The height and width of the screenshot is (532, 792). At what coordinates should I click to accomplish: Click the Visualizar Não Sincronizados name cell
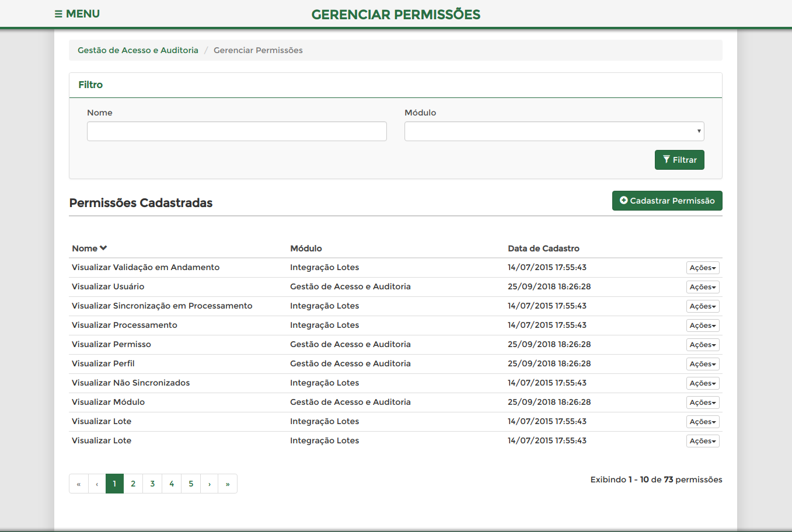point(131,383)
